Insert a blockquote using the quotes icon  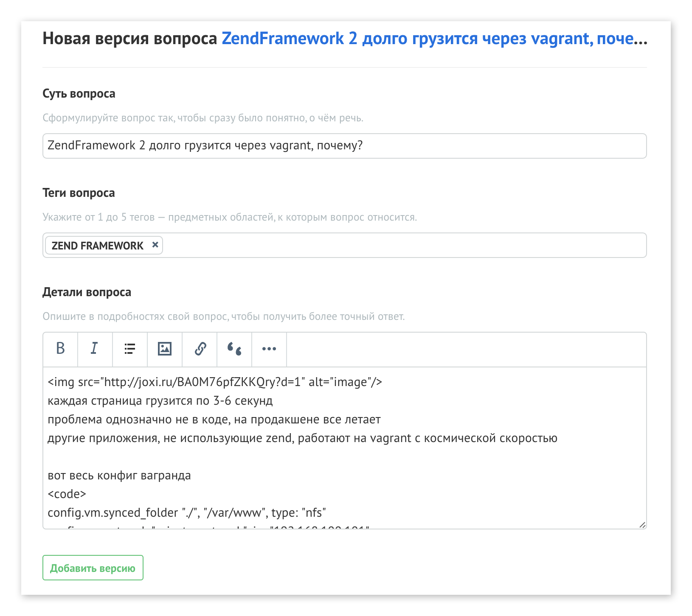[234, 349]
